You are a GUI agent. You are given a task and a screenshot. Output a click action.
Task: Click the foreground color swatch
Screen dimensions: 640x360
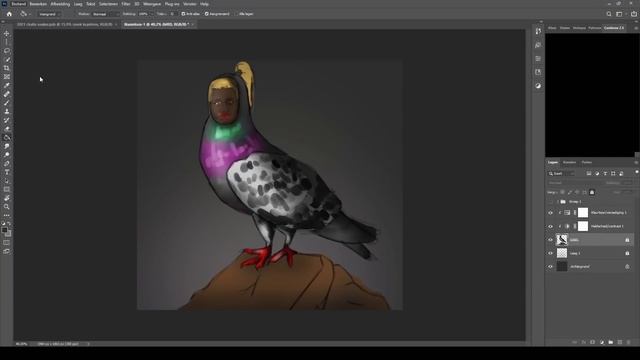tap(4, 230)
